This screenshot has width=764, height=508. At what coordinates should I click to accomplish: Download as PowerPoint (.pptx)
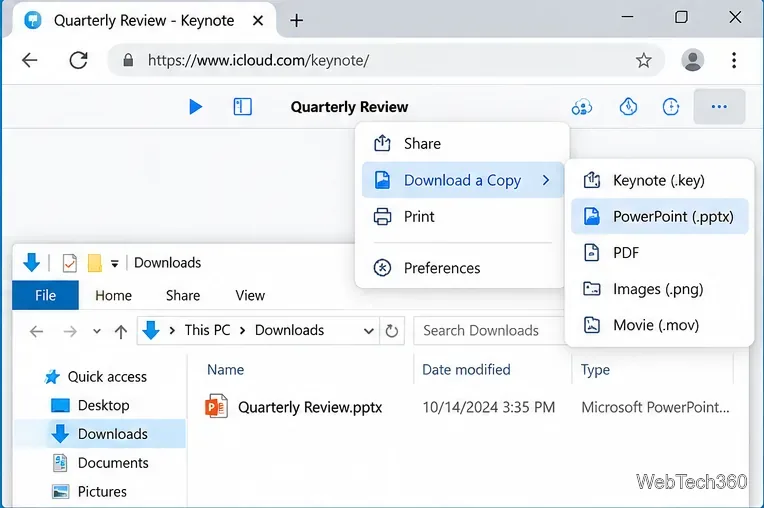coord(659,216)
